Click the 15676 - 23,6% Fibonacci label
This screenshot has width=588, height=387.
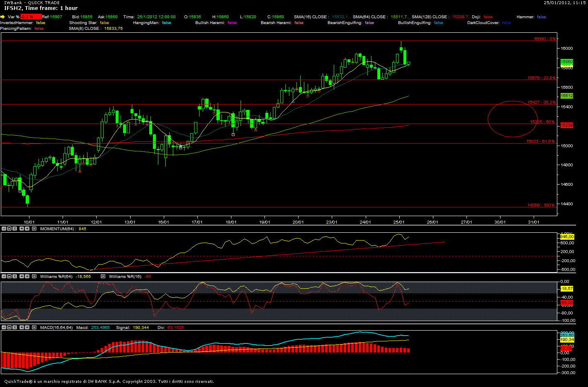point(542,78)
